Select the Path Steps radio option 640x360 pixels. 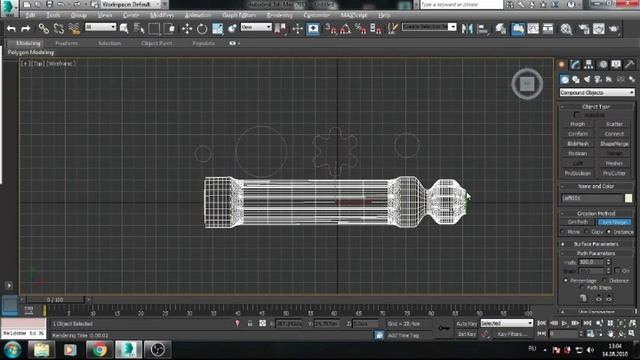(x=582, y=288)
